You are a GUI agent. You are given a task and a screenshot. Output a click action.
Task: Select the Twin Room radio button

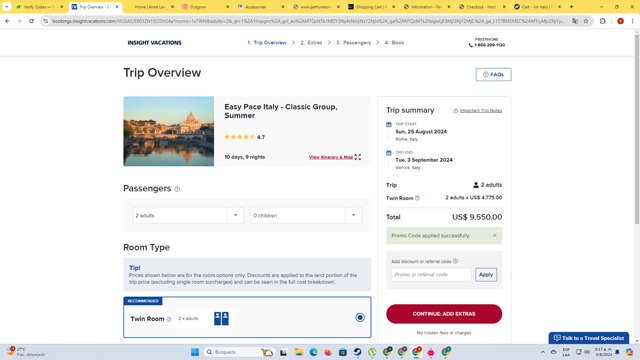pos(360,318)
